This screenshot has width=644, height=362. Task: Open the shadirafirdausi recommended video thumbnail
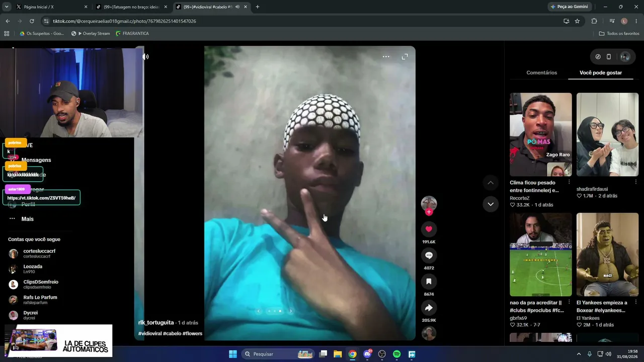(607, 135)
